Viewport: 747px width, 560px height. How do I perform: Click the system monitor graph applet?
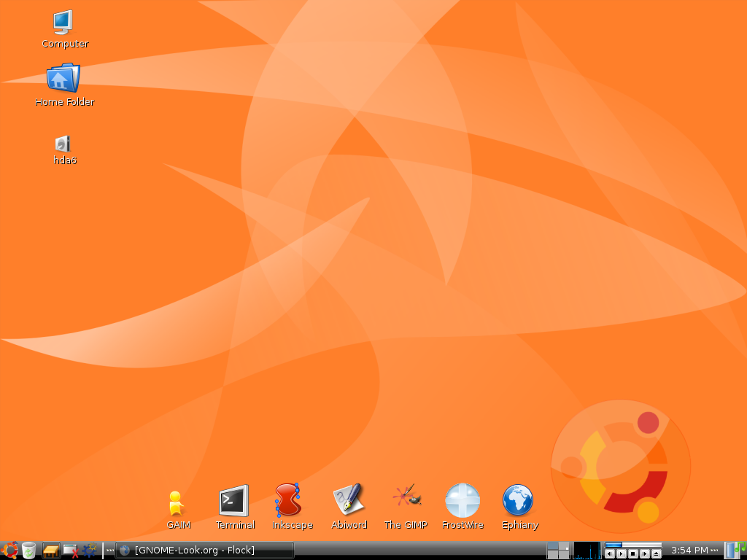587,550
